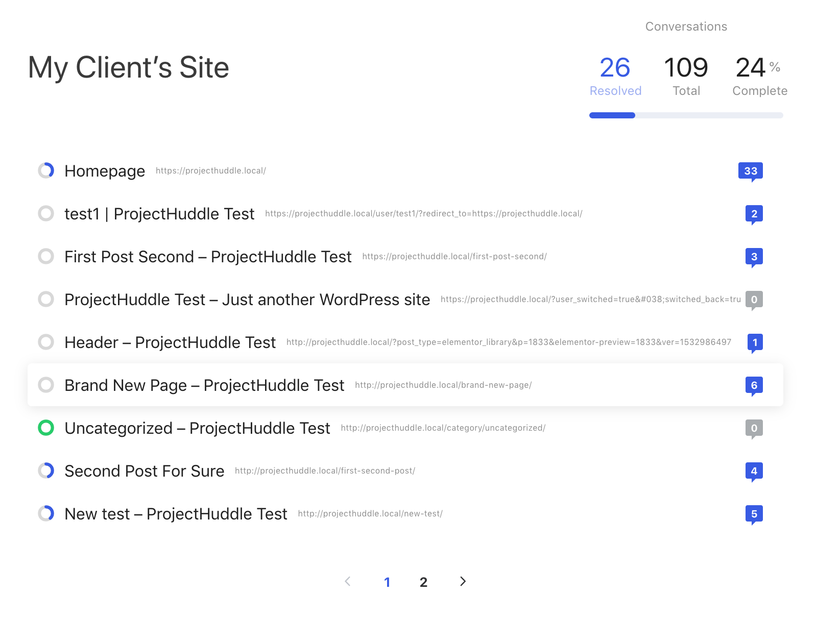Toggle status circle for Header – ProjectHuddle Test
Viewport: 816px width, 644px height.
click(x=46, y=342)
